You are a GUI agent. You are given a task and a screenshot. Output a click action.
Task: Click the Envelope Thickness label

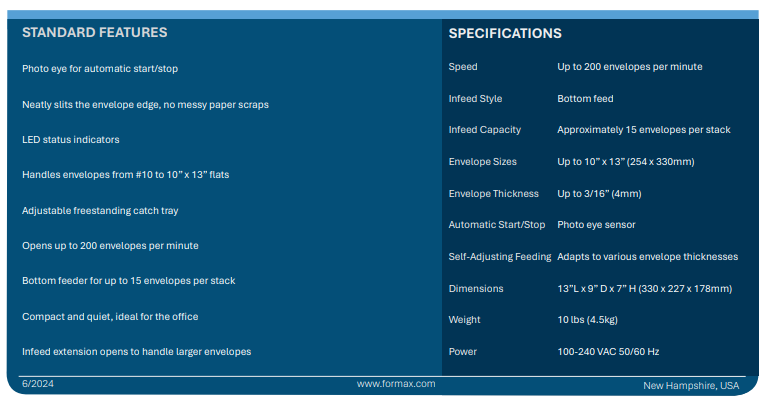493,194
